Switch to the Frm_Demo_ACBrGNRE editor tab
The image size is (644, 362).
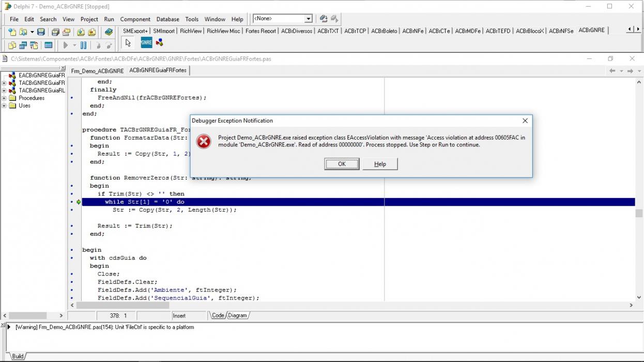[98, 71]
